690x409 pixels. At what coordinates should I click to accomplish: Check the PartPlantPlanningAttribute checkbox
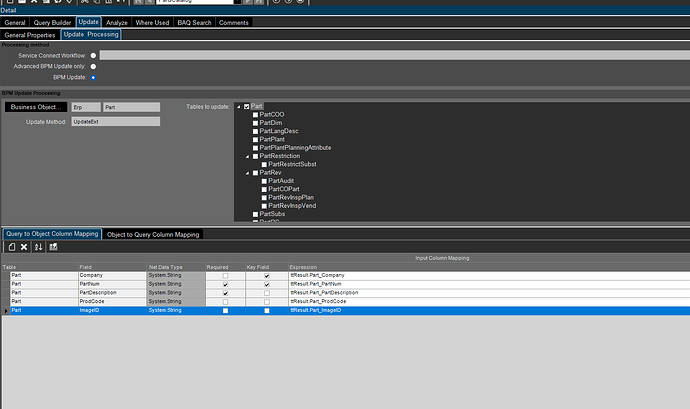pyautogui.click(x=255, y=148)
